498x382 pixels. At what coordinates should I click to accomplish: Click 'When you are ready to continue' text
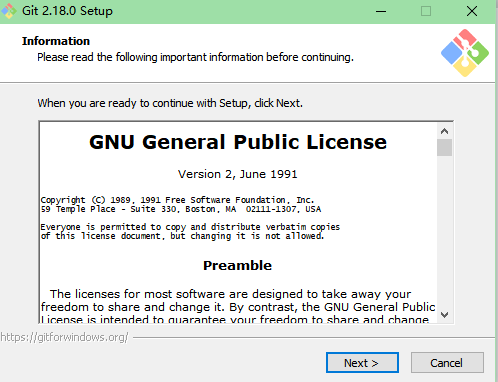click(x=170, y=103)
